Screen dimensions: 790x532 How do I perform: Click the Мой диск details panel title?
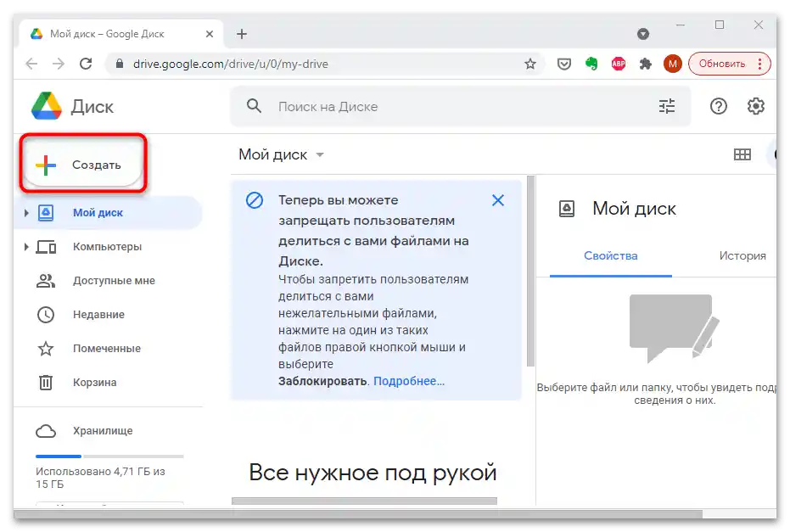(634, 209)
